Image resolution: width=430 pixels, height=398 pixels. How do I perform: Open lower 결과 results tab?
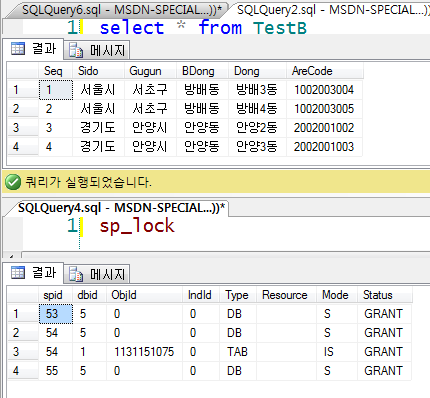[x=33, y=273]
